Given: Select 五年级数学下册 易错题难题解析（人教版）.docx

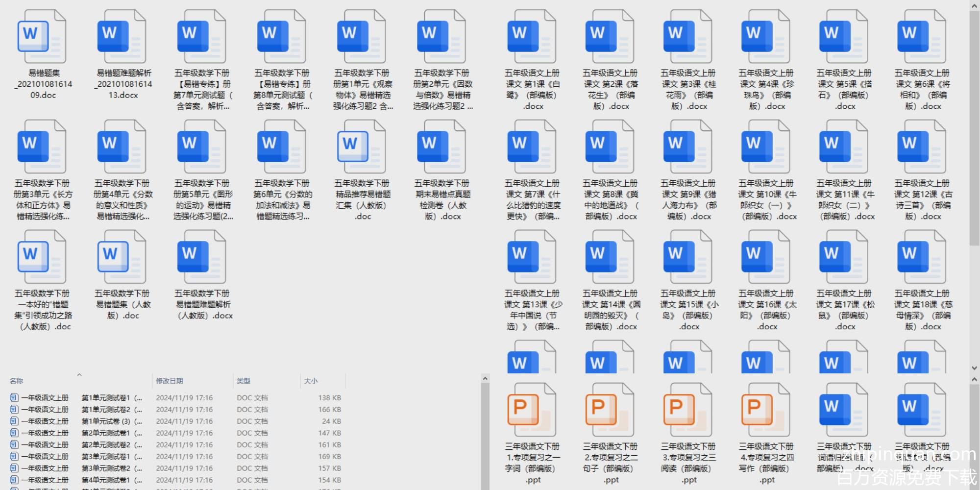Looking at the screenshot, I should (x=201, y=258).
